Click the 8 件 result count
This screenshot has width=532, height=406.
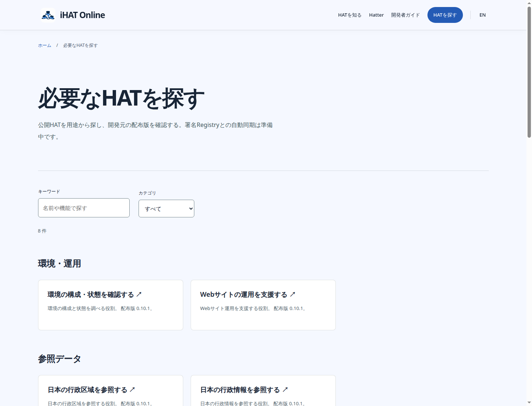click(x=42, y=231)
